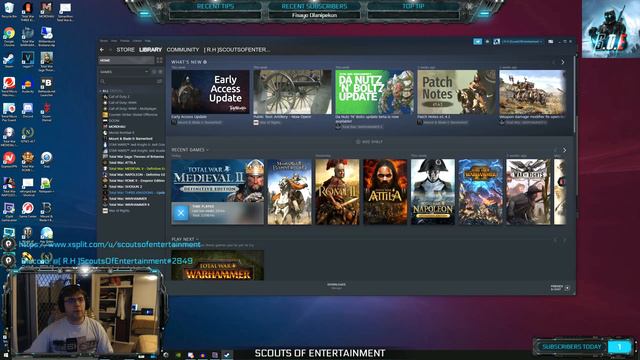Open Steam friends chat highlighted icon
640x360 pixels.
(477, 42)
